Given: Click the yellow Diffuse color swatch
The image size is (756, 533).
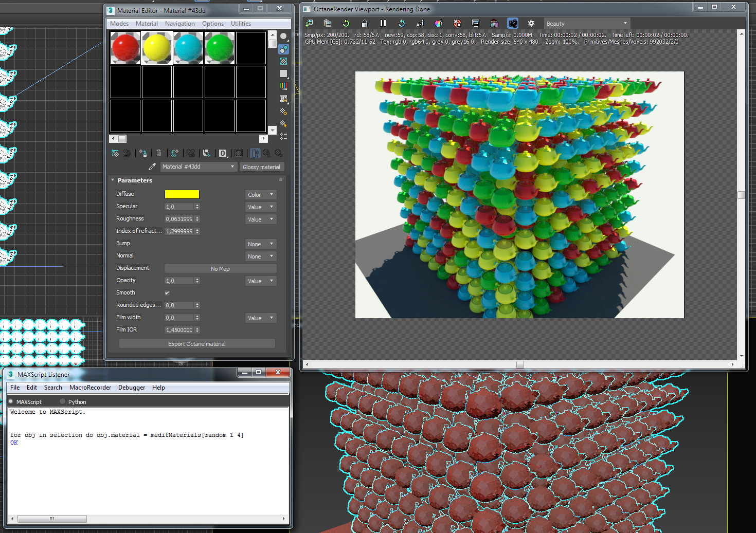Looking at the screenshot, I should click(x=182, y=194).
